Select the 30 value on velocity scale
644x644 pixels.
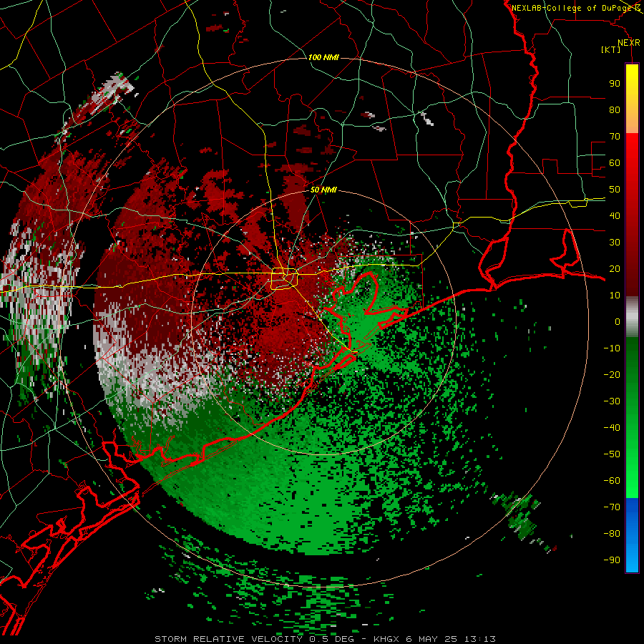[615, 243]
